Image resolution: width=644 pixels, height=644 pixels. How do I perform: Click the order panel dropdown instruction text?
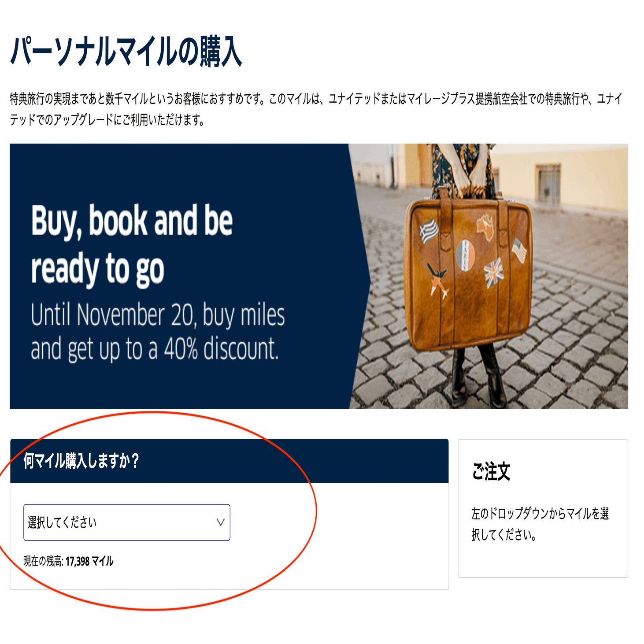coord(540,524)
